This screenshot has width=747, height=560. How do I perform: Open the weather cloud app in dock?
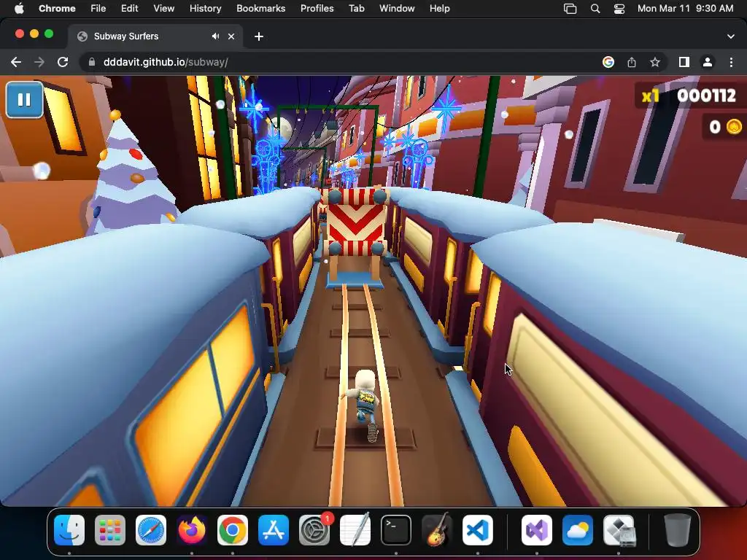tap(578, 530)
